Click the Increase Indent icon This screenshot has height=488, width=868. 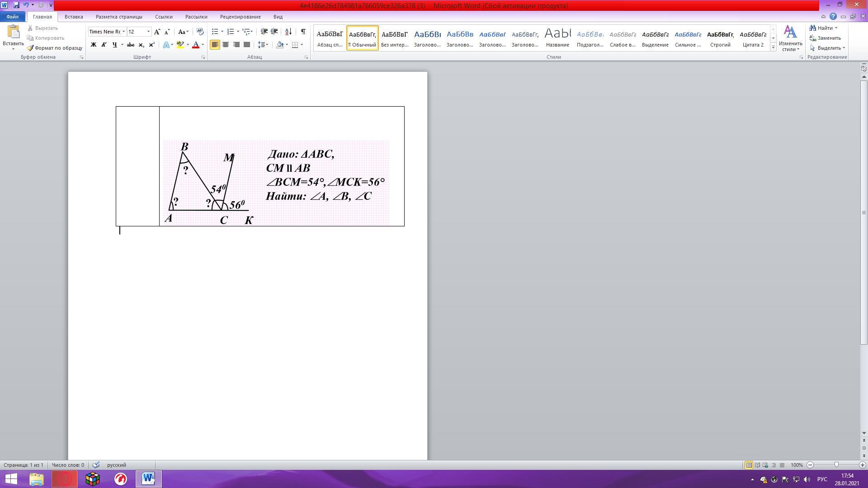pyautogui.click(x=274, y=32)
